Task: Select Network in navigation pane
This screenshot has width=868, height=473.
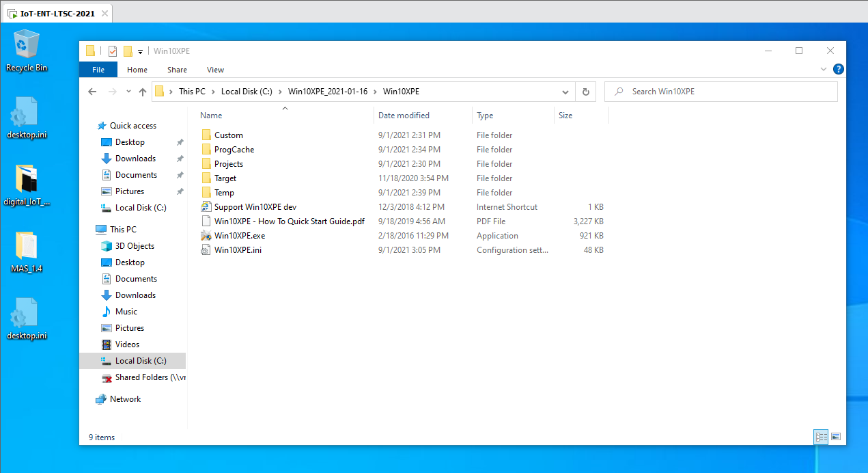Action: pos(125,399)
